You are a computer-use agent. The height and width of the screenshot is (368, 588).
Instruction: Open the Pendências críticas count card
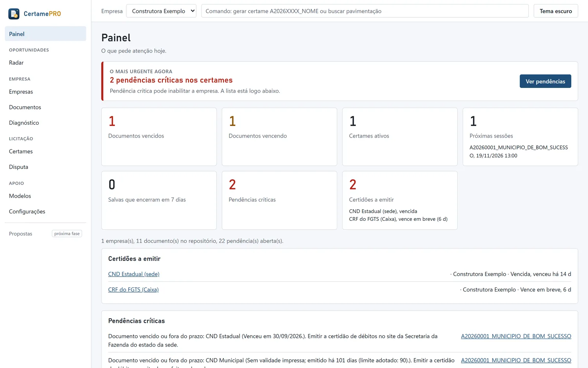pyautogui.click(x=279, y=200)
